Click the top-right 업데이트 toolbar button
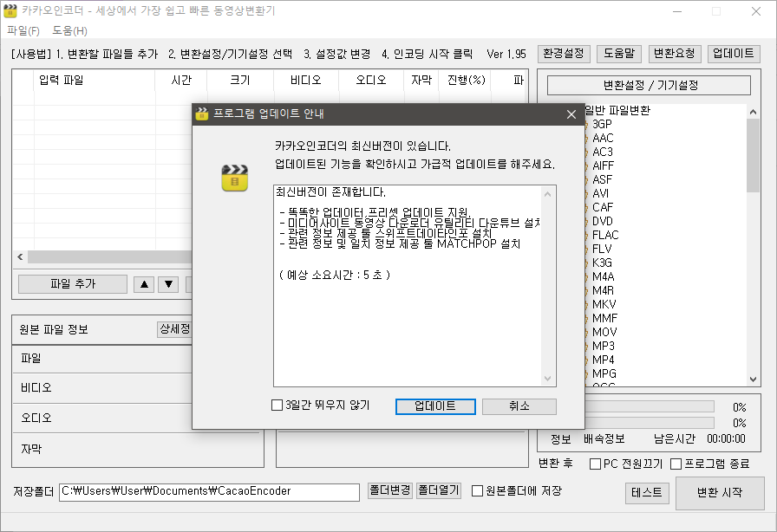Viewport: 777px width, 532px height. [734, 54]
